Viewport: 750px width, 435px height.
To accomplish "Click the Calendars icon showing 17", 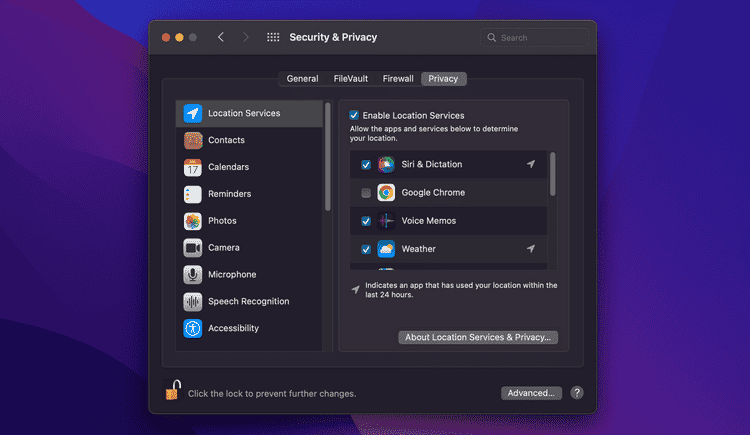I will point(193,167).
